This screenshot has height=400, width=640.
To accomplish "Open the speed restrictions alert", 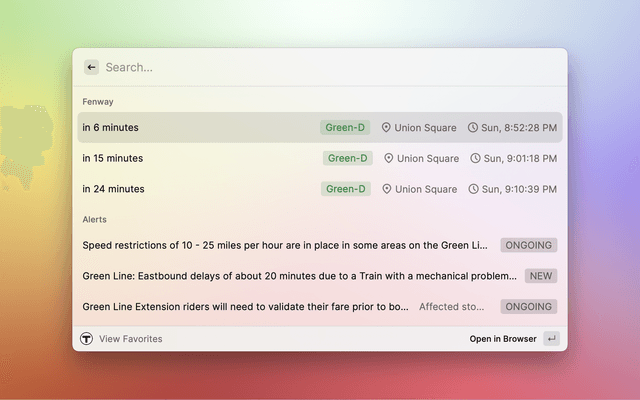I will click(285, 245).
